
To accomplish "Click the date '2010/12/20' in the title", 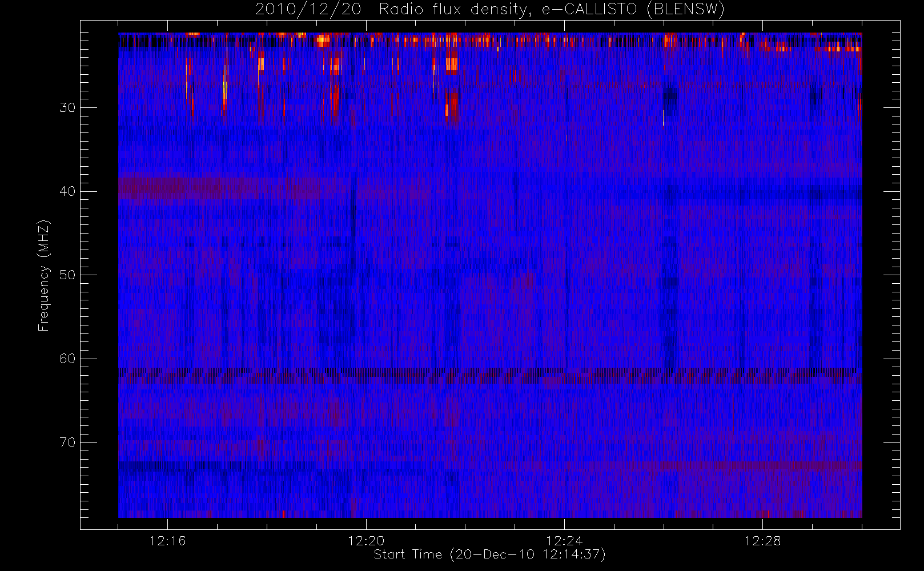I will pos(308,10).
